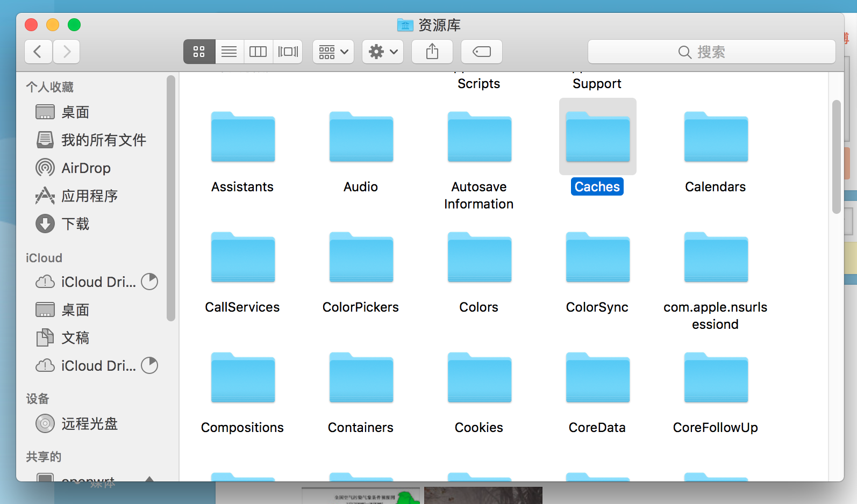Open the gear action menu
The width and height of the screenshot is (857, 504).
383,52
